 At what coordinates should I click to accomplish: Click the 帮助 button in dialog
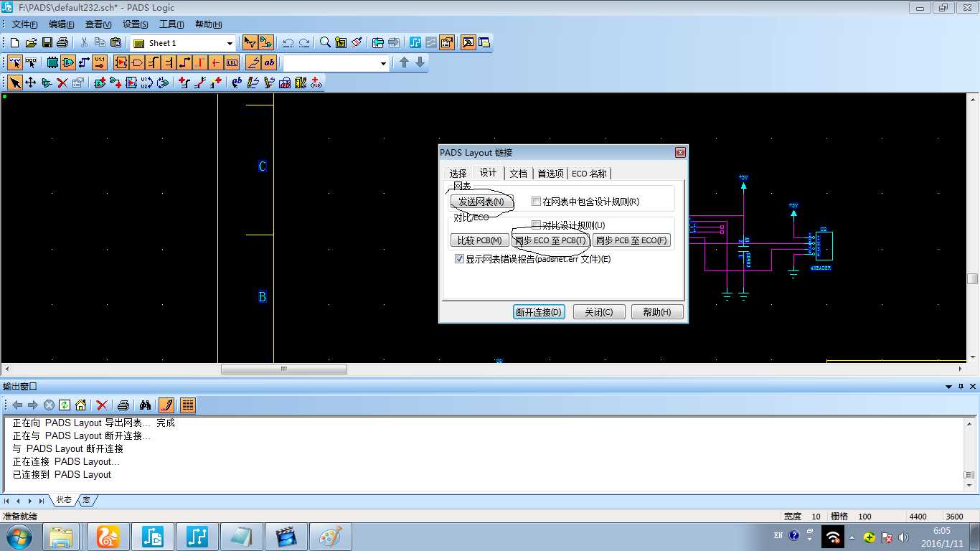pos(657,312)
